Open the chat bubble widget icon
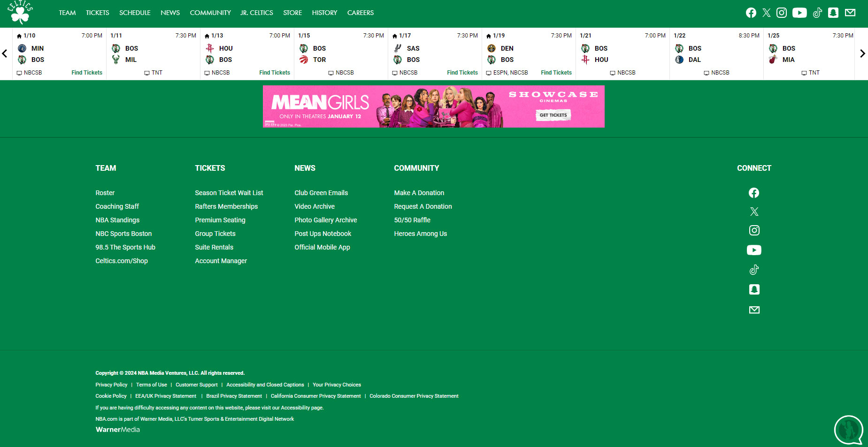The height and width of the screenshot is (447, 868). [x=848, y=430]
